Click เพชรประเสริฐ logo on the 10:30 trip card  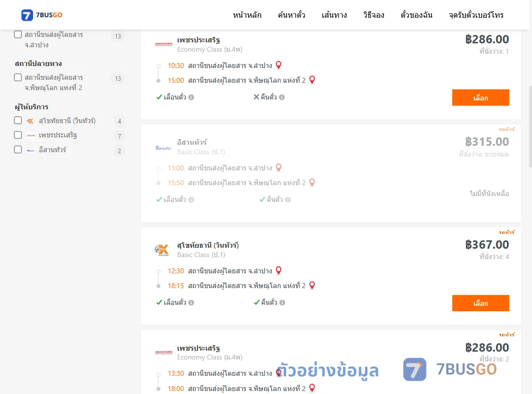(x=164, y=44)
